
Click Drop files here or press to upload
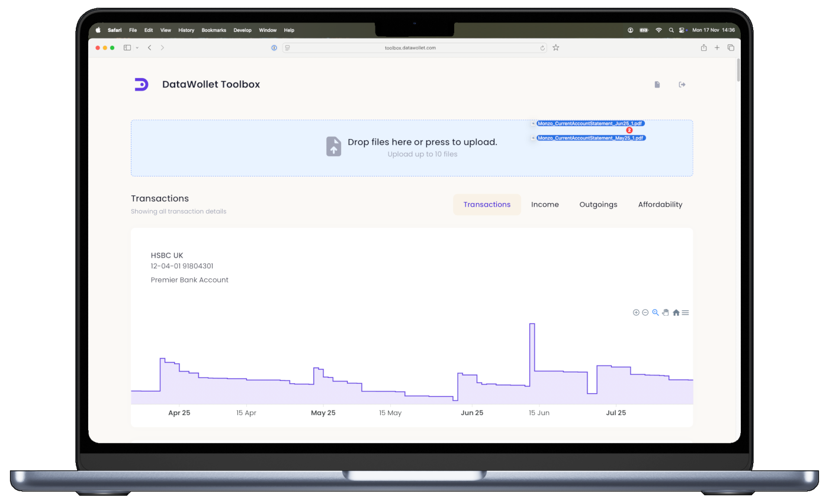(422, 142)
